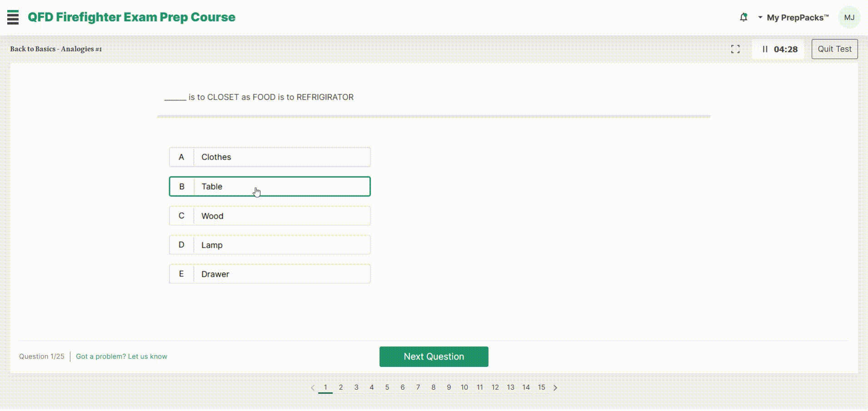This screenshot has height=411, width=868.
Task: Click QFD Firefighter Exam Prep Course title
Action: [x=132, y=17]
